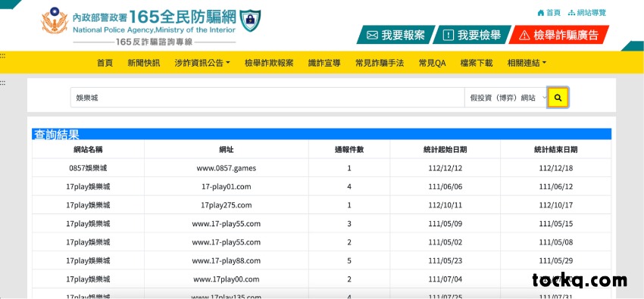The height and width of the screenshot is (299, 644).
Task: Open the 假投資（博弈）網站 category dropdown
Action: pos(506,98)
